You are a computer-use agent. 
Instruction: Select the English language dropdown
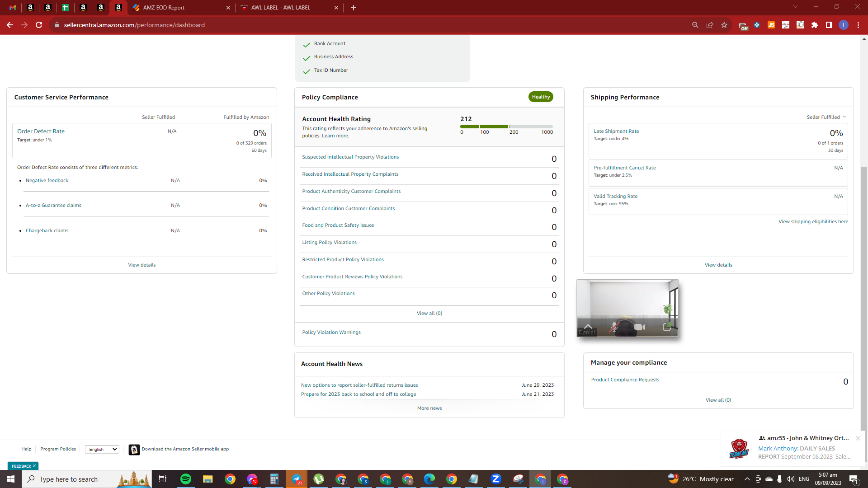pyautogui.click(x=102, y=449)
